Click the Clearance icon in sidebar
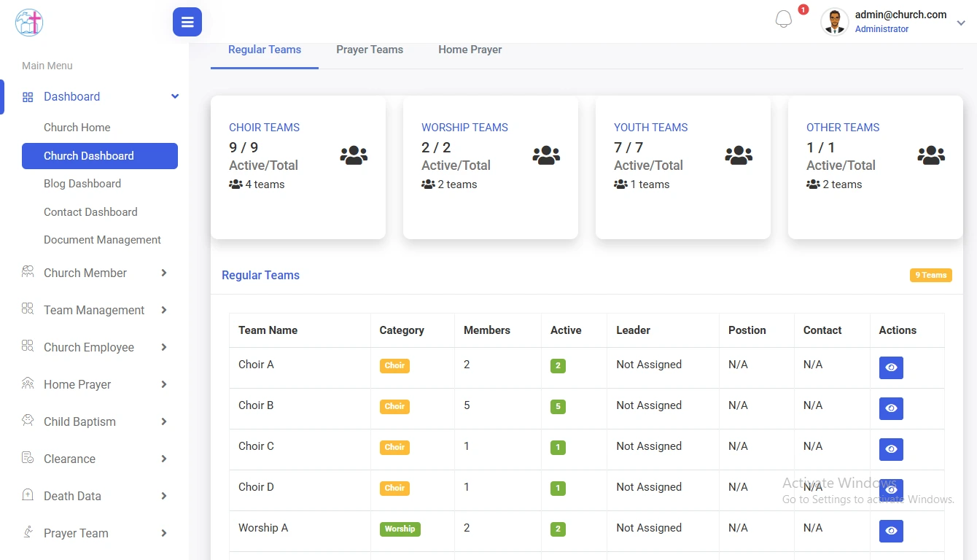Screen dimensions: 977x560 (x=28, y=459)
